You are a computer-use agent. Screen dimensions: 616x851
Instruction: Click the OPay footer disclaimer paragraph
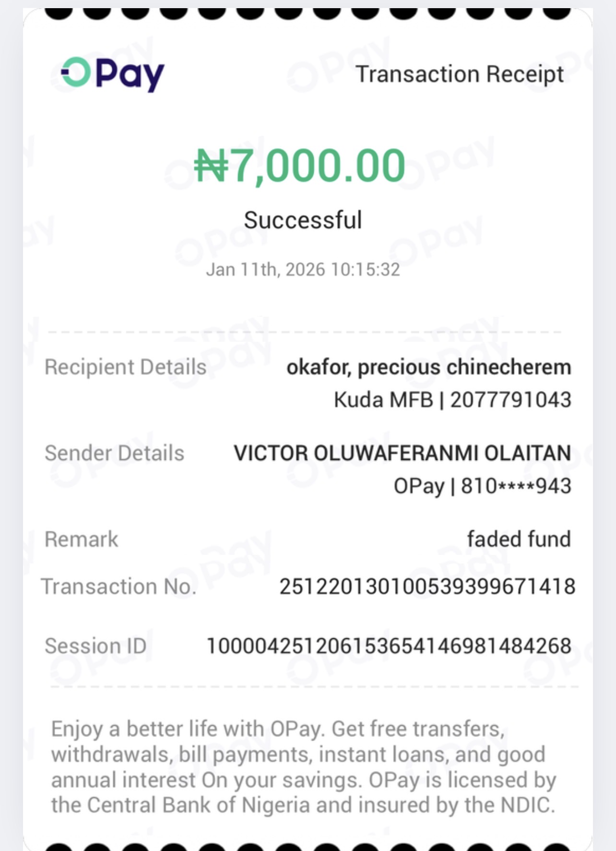pos(303,767)
